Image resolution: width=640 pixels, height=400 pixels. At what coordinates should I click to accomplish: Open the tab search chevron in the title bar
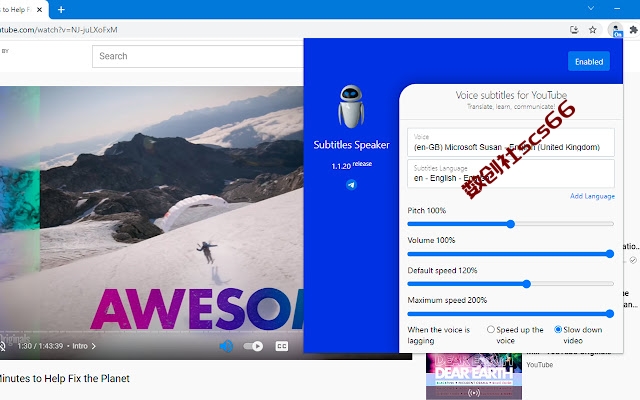(591, 8)
